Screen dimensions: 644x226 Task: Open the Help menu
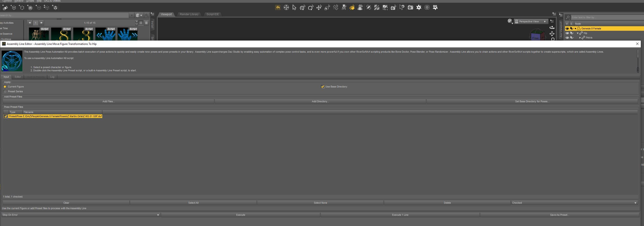(39, 1)
